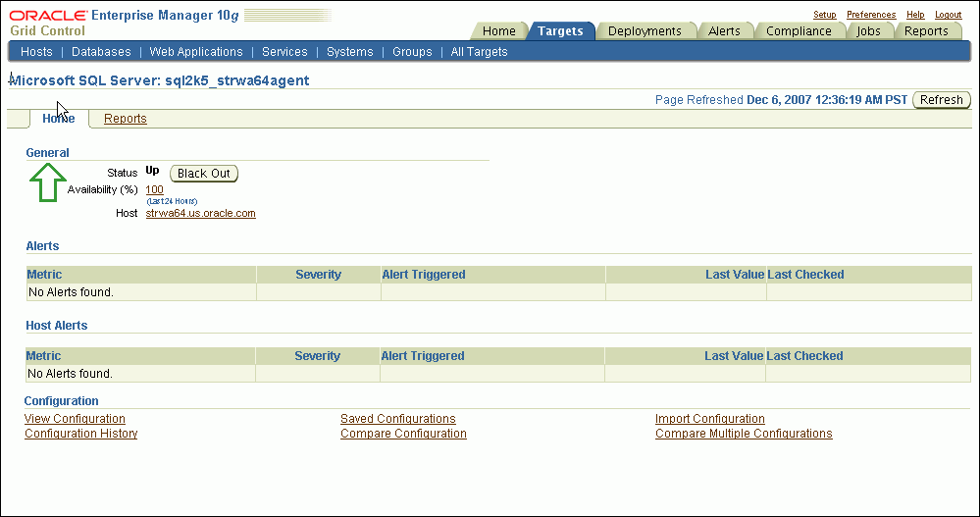Click the Black Out button
This screenshot has height=517, width=980.
coord(204,174)
